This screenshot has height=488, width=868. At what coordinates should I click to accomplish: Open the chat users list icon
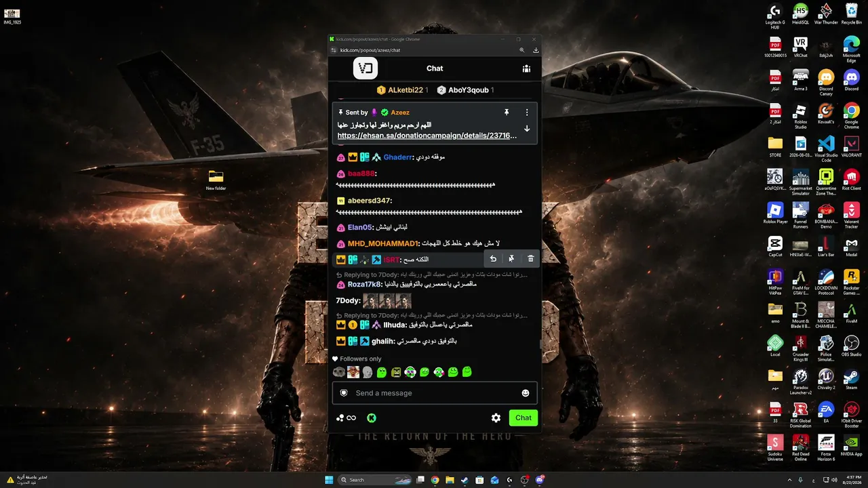click(x=526, y=68)
